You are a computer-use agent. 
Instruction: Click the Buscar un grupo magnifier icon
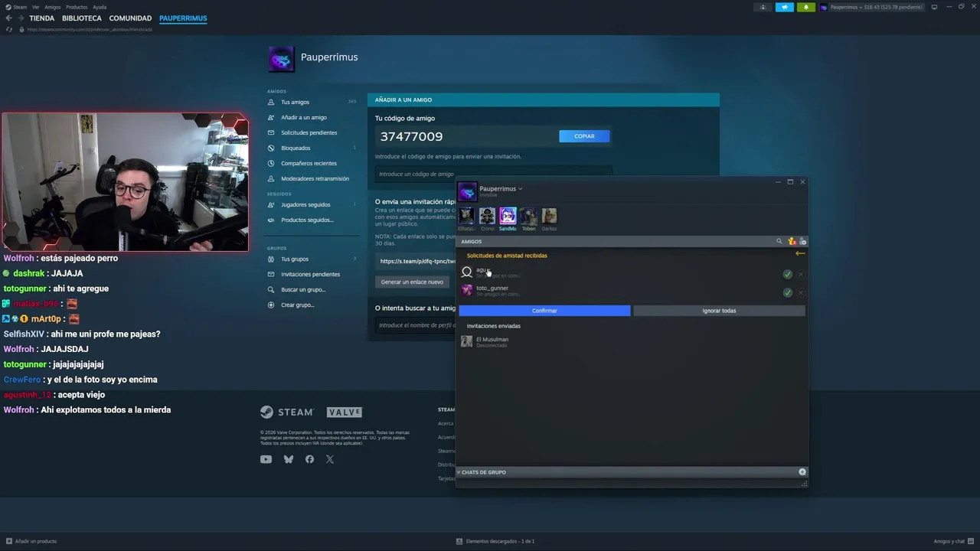(x=271, y=289)
